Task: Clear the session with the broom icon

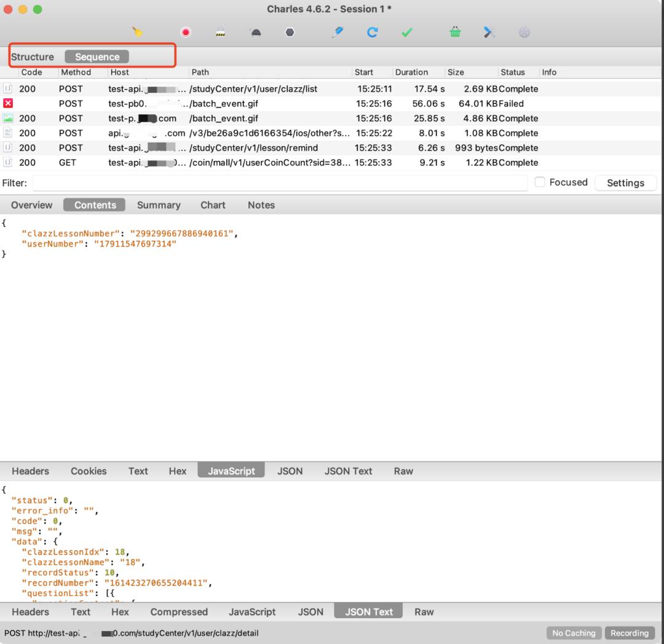Action: click(x=138, y=33)
